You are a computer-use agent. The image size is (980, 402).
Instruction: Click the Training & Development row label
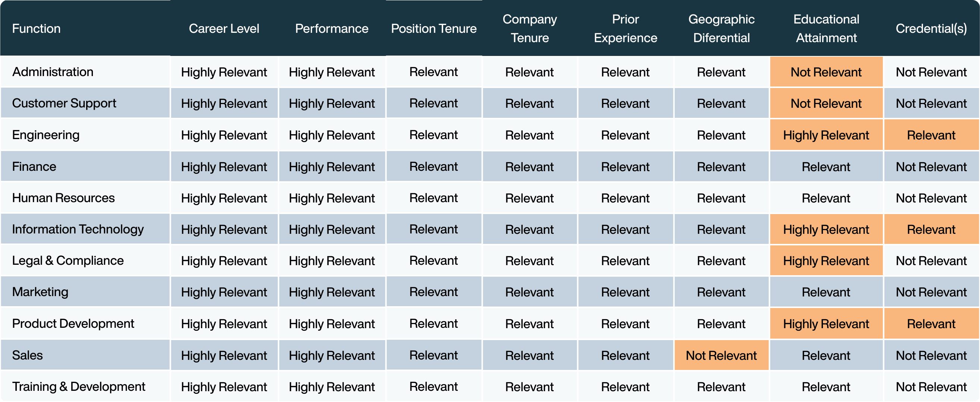[78, 386]
